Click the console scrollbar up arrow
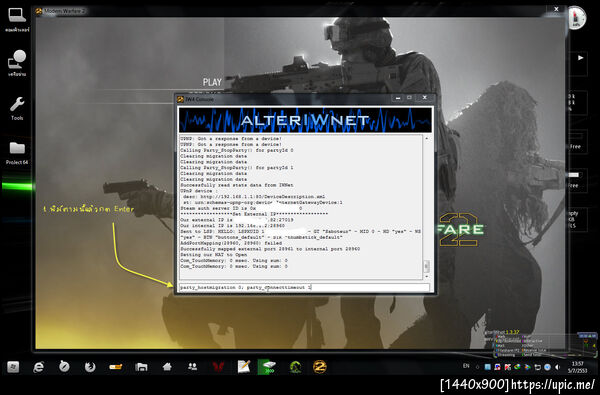 [x=426, y=138]
